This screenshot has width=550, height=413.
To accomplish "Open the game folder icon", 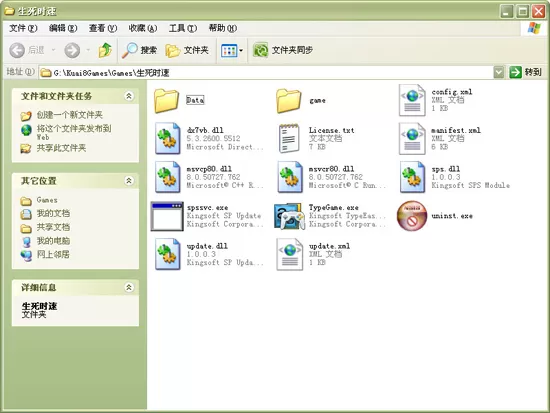I will tap(289, 100).
